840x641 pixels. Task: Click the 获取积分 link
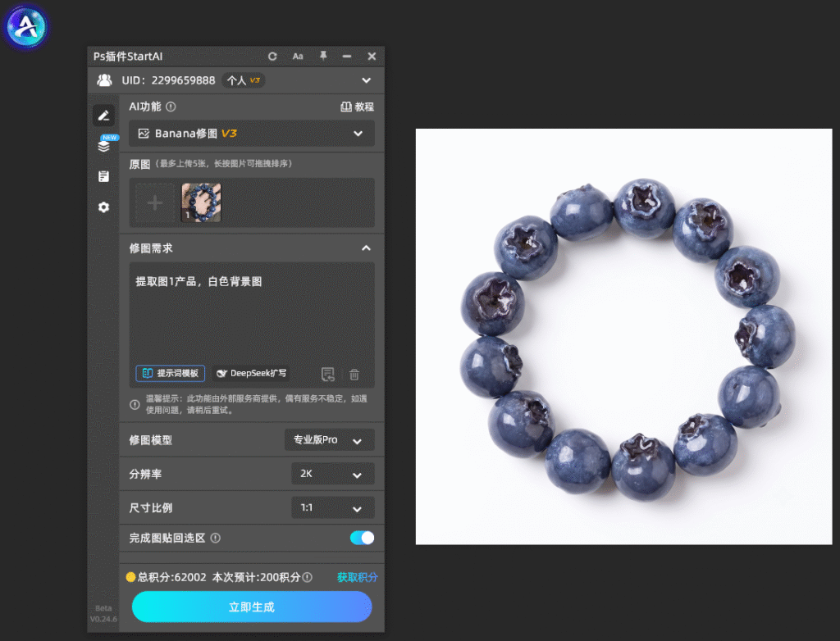[x=358, y=577]
